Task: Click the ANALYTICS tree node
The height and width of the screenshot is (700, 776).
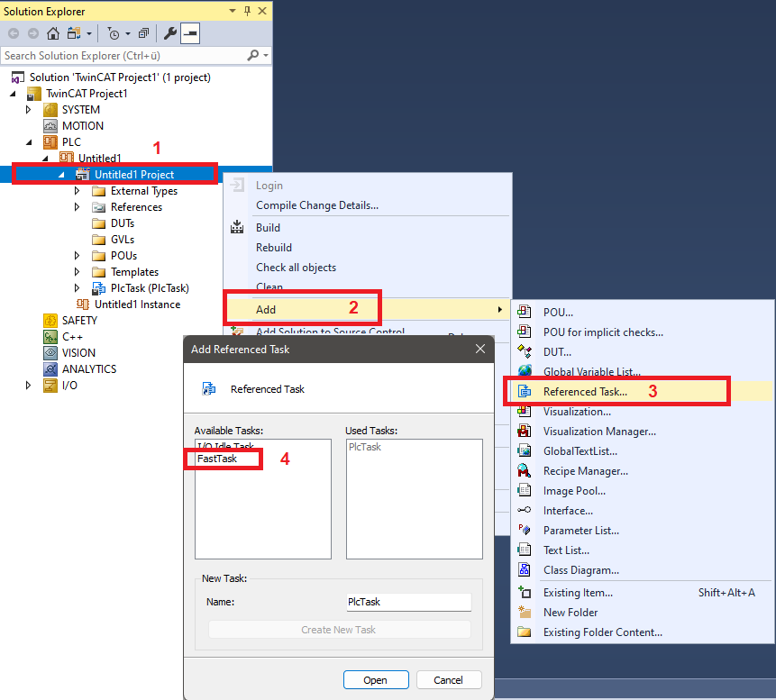Action: pyautogui.click(x=88, y=369)
